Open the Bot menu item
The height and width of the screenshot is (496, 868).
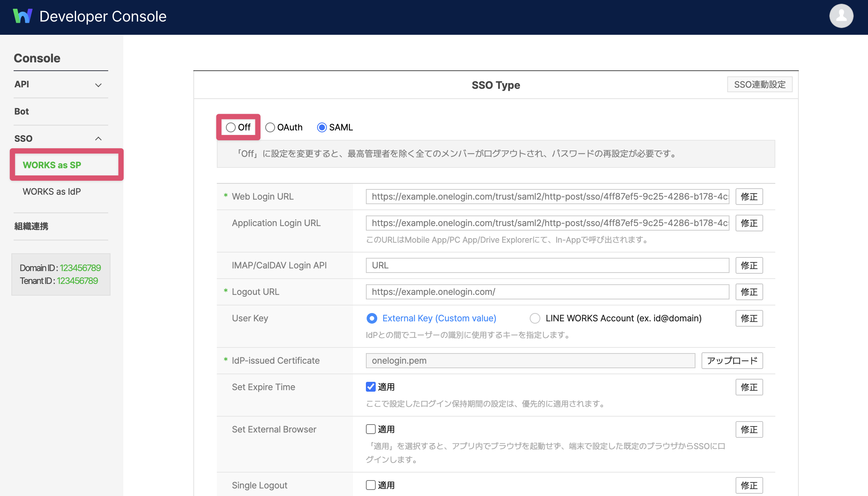(22, 112)
